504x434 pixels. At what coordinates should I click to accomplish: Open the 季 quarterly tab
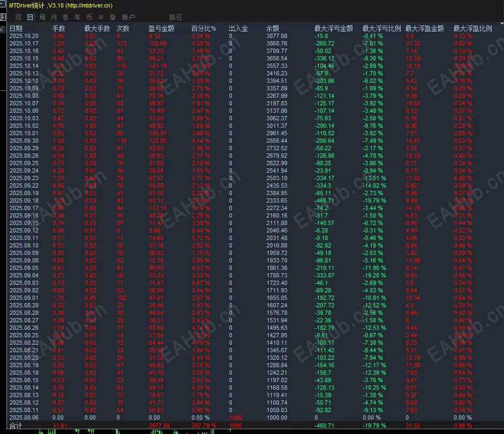point(66,17)
